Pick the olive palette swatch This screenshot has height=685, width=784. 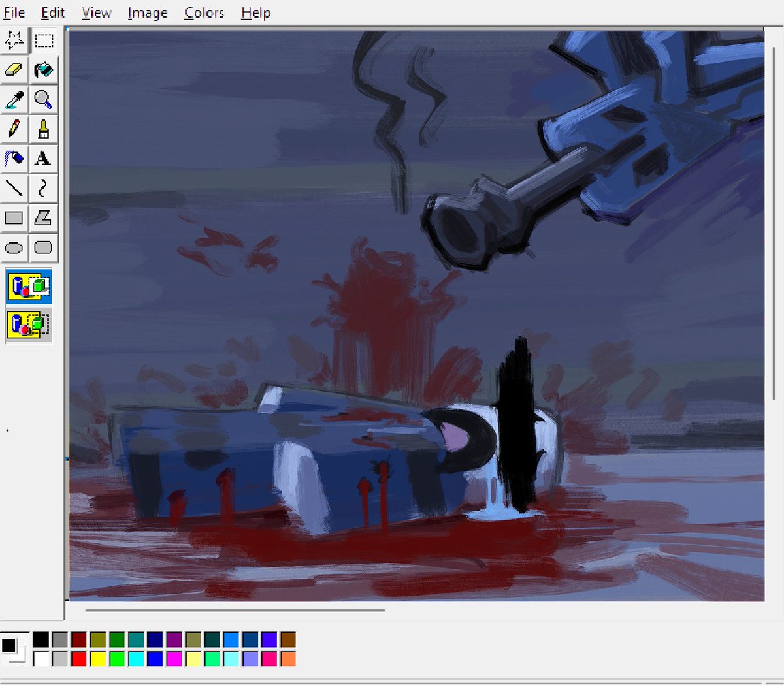tap(98, 639)
